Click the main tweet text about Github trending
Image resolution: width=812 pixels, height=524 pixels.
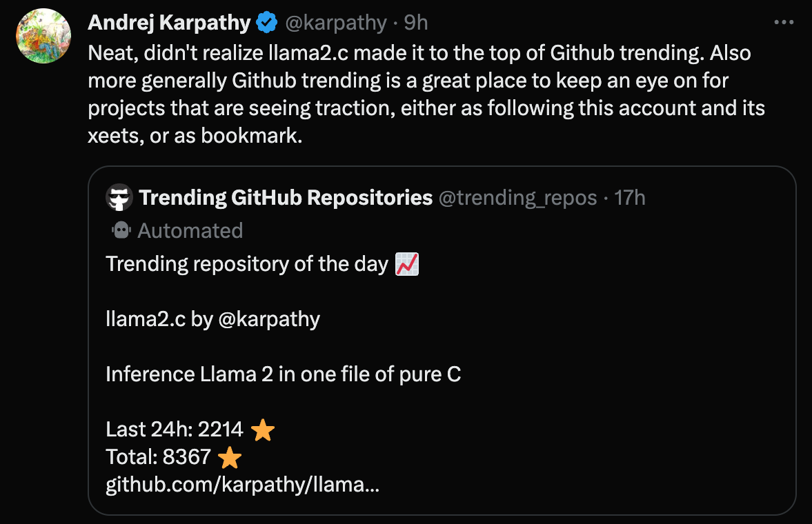click(x=426, y=94)
